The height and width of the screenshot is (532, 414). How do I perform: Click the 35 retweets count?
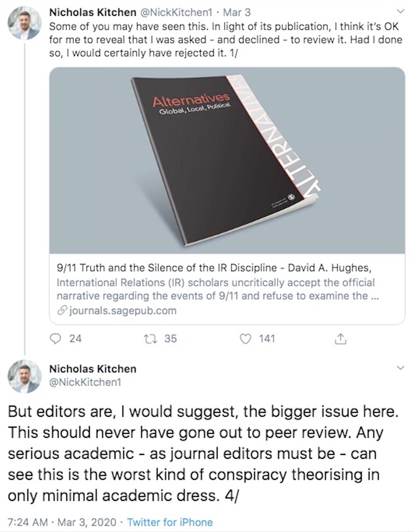pos(170,339)
